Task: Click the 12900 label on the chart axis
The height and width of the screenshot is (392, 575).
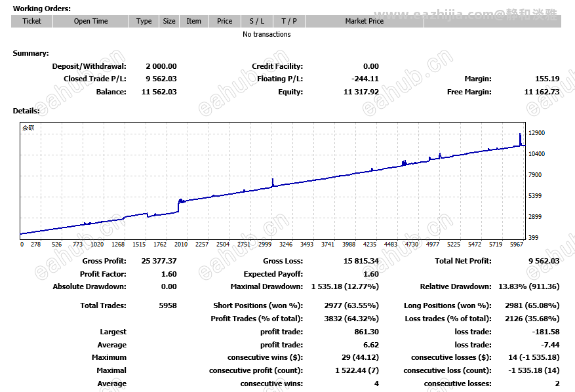Action: click(x=536, y=133)
